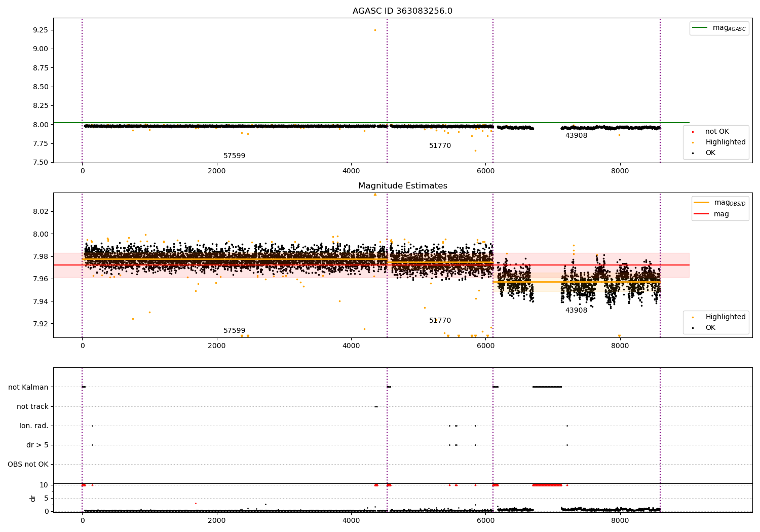Viewport: 760px width, 532px height.
Task: Click the title 'AGASC ID 363083256.0'
Action: tap(402, 11)
